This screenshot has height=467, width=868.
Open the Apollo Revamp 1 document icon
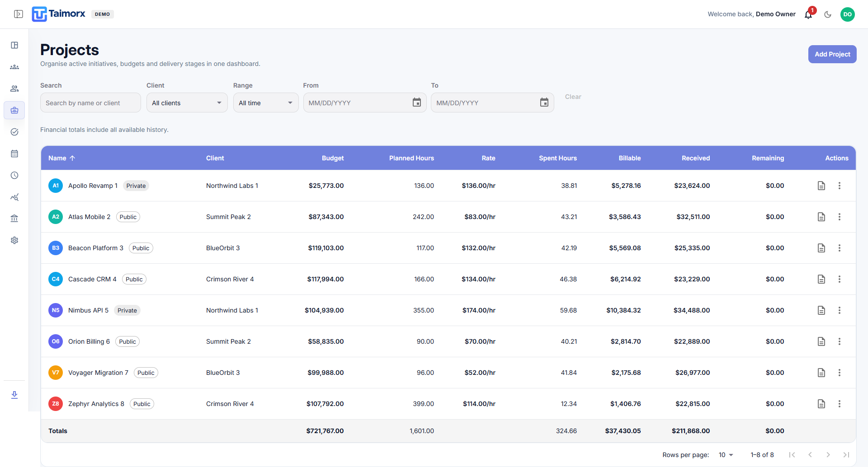821,186
